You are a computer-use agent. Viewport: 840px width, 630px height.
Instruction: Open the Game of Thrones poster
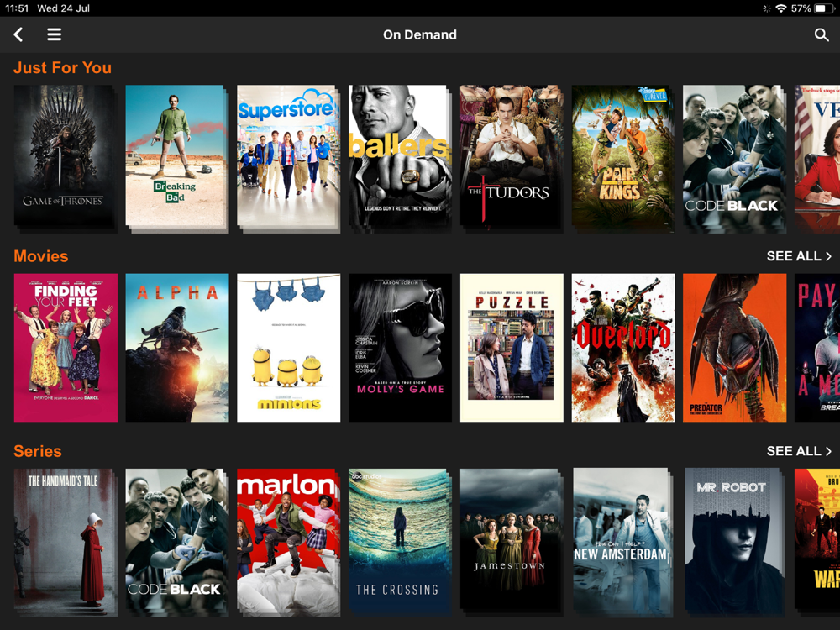coord(66,158)
